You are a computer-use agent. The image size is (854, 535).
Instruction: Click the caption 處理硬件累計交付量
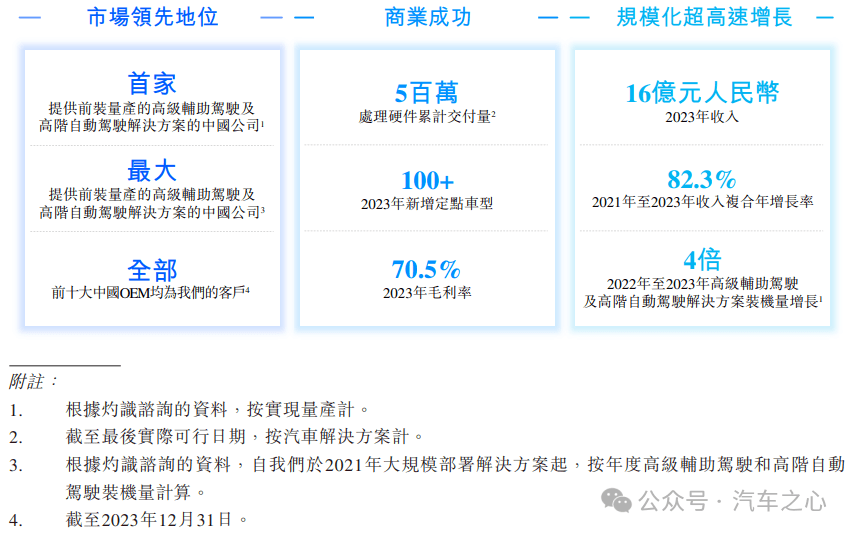(x=427, y=117)
